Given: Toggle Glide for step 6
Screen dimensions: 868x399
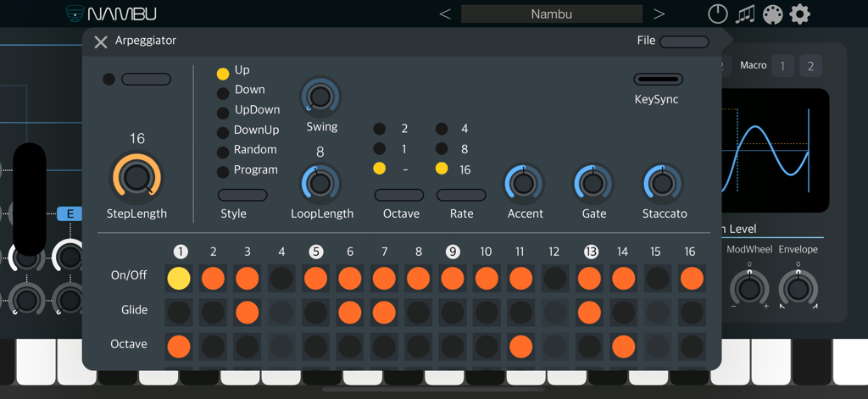Looking at the screenshot, I should click(350, 313).
